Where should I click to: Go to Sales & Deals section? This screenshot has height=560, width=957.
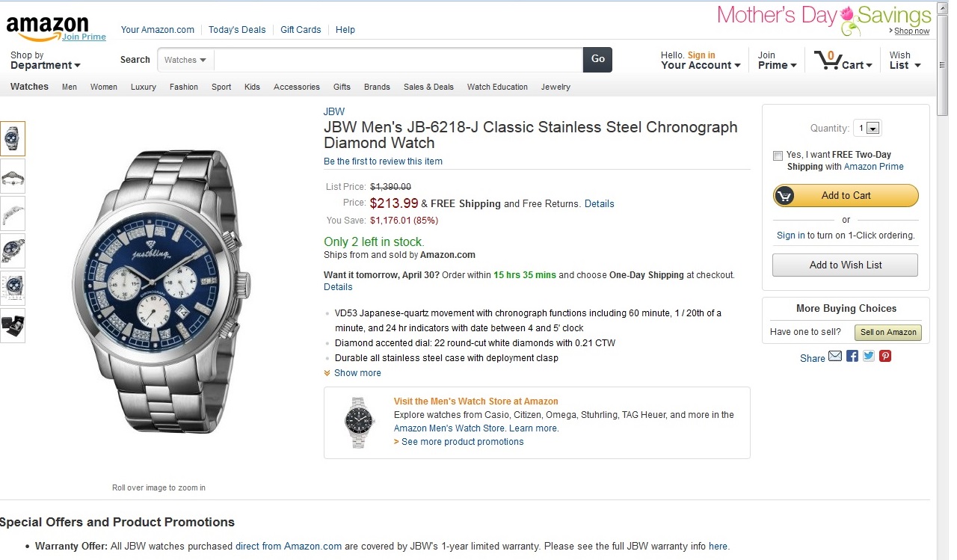(x=428, y=87)
